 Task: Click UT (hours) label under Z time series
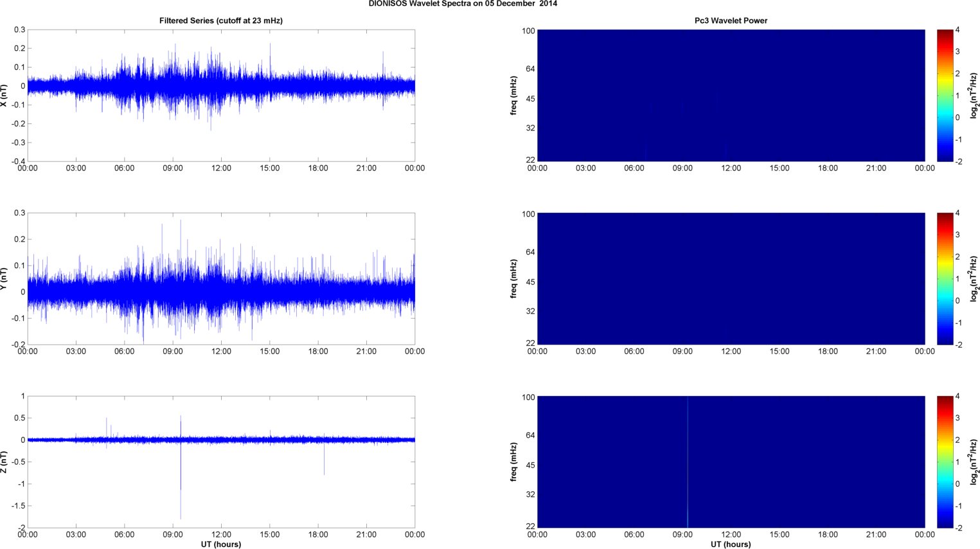(x=221, y=544)
